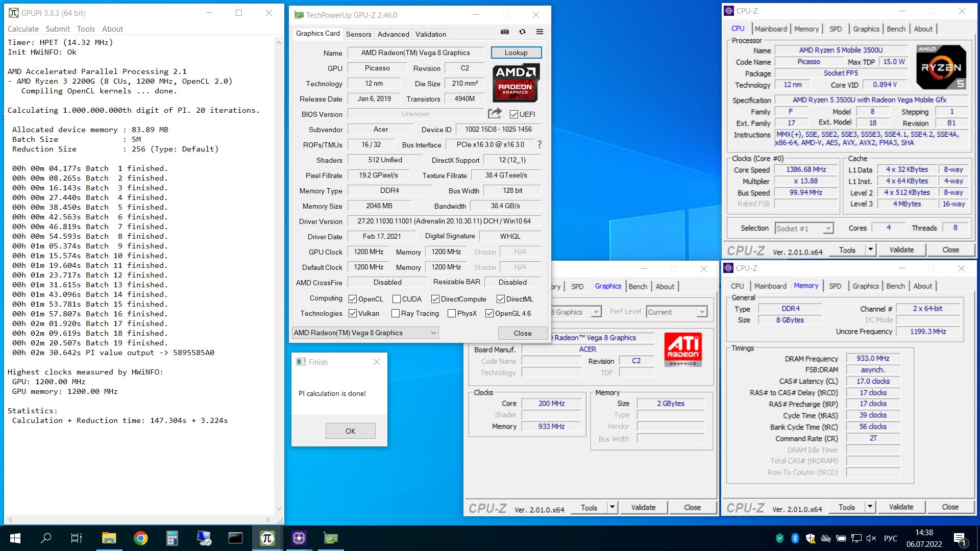The height and width of the screenshot is (551, 980).
Task: Open Task View from the taskbar
Action: pos(77,538)
